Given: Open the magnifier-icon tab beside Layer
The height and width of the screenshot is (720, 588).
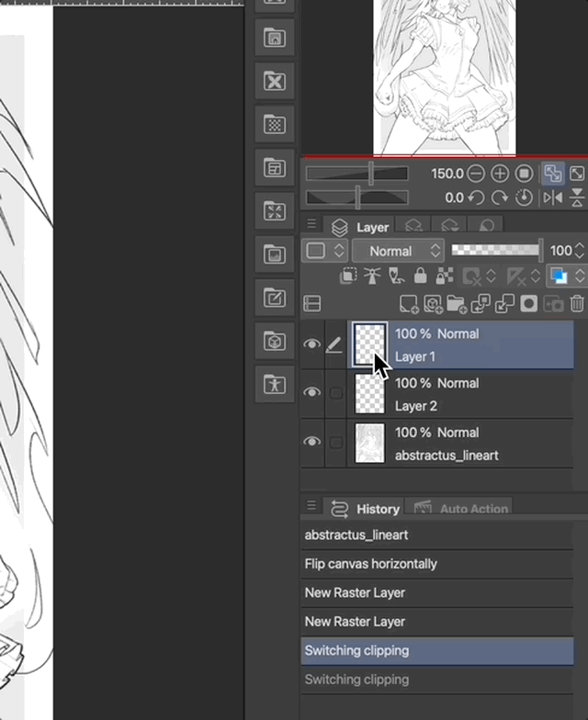Looking at the screenshot, I should tap(485, 226).
